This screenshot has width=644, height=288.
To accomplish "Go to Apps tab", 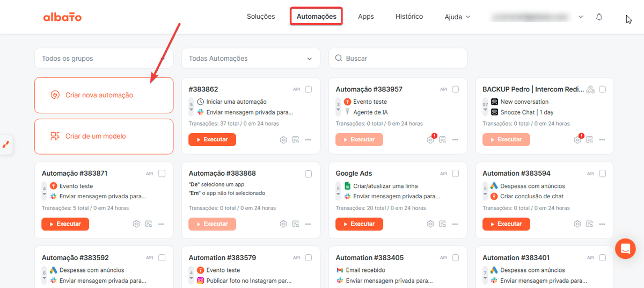I will (366, 17).
